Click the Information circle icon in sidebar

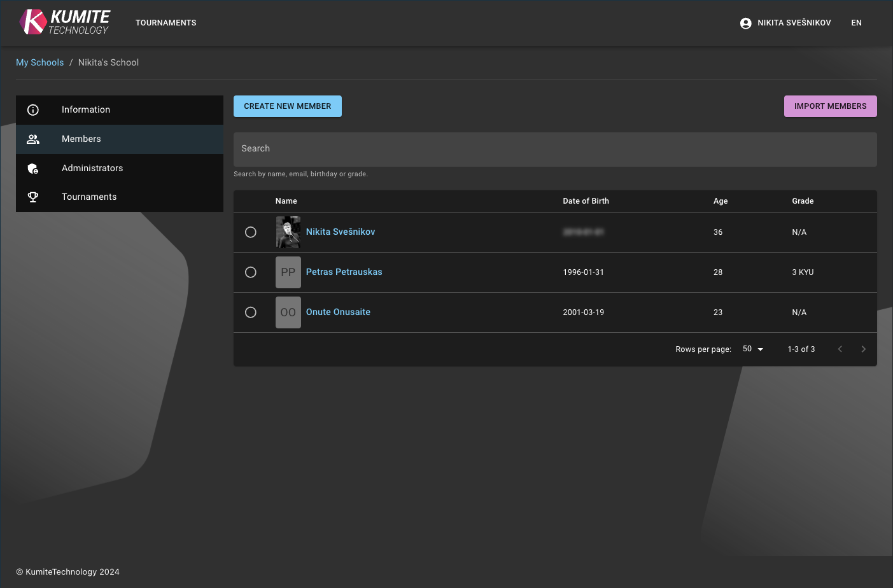click(x=33, y=110)
